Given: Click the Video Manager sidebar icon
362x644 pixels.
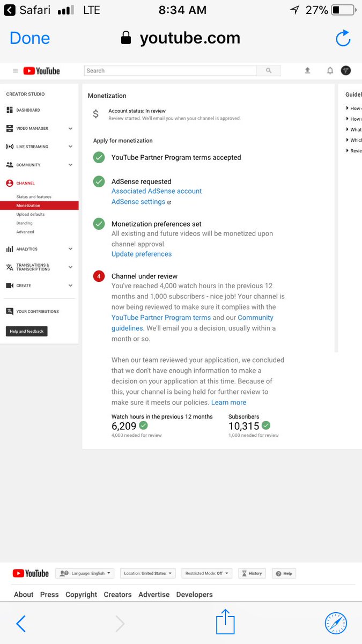Looking at the screenshot, I should tap(10, 128).
